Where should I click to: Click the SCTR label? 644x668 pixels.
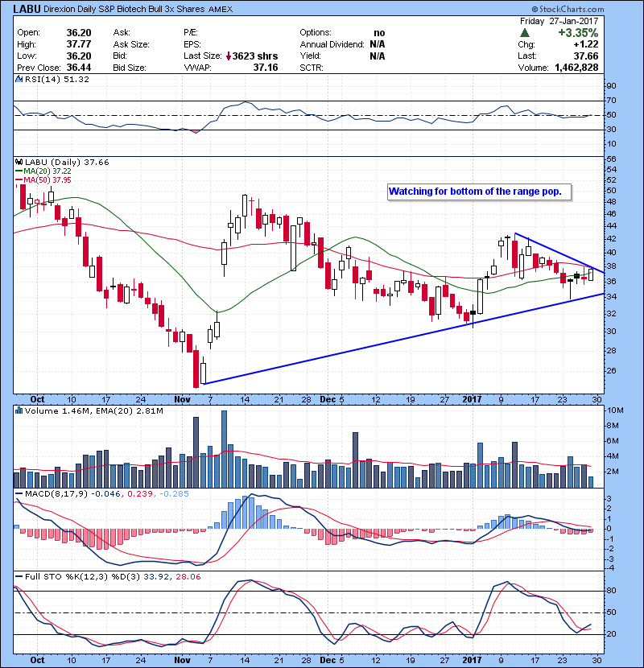point(311,68)
